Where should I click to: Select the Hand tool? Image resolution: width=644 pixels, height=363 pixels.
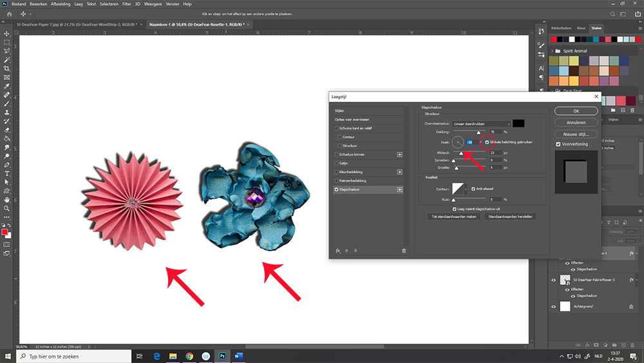click(6, 200)
